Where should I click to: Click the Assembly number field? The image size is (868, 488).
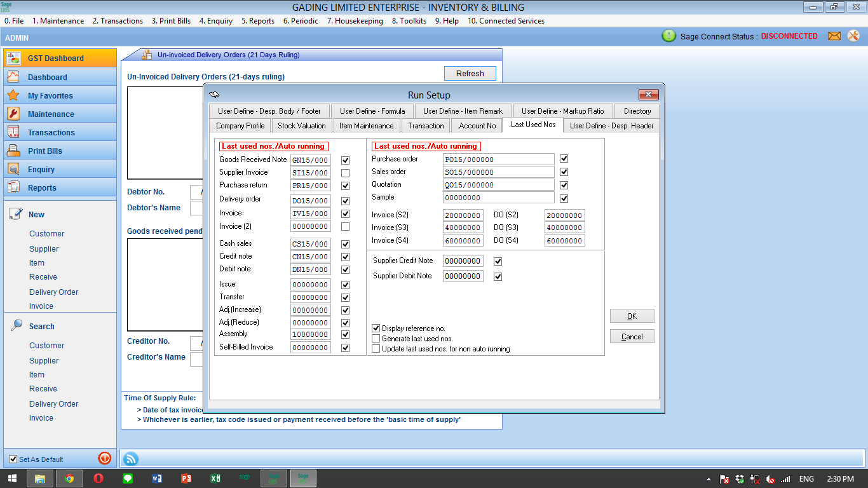(311, 335)
